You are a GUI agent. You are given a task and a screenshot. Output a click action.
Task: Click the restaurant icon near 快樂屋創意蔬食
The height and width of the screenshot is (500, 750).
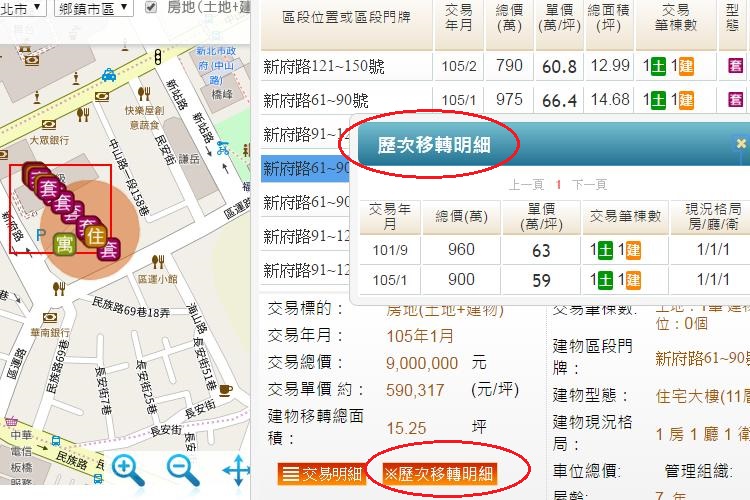144,93
